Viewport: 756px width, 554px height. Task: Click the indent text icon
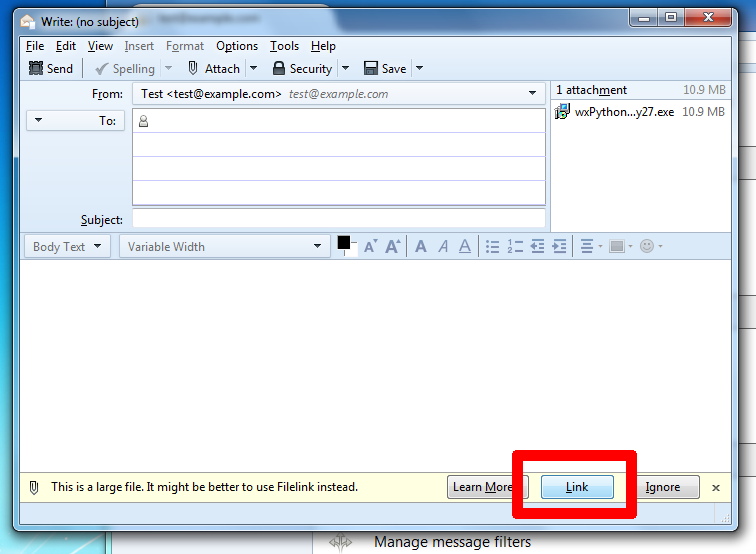pos(559,246)
